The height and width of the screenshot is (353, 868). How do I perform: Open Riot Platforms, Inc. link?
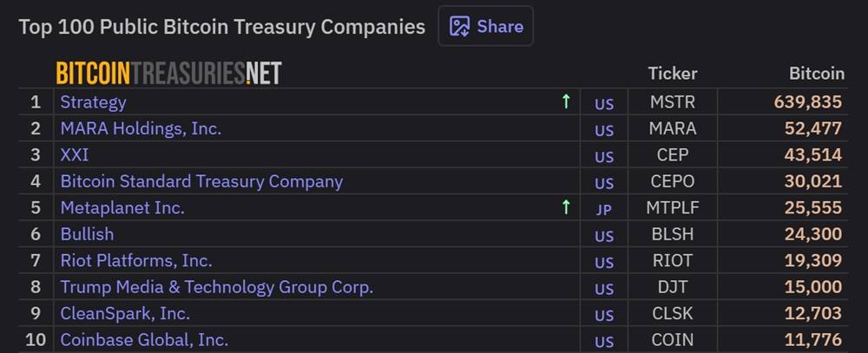point(136,260)
